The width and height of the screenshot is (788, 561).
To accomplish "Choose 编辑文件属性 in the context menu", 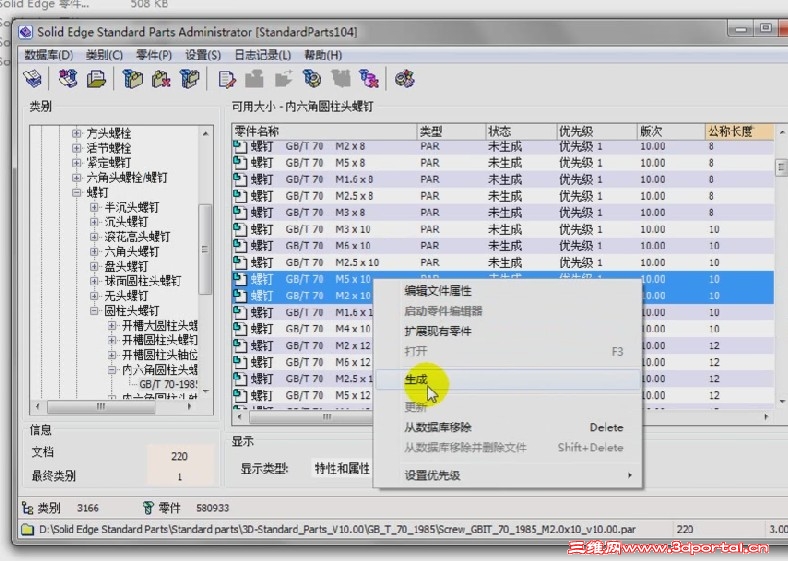I will pyautogui.click(x=508, y=291).
